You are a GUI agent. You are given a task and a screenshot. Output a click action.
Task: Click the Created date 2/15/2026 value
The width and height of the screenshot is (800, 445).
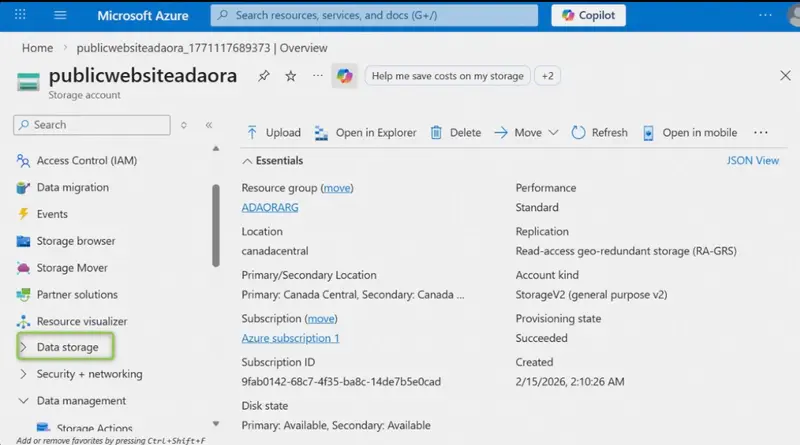point(570,382)
